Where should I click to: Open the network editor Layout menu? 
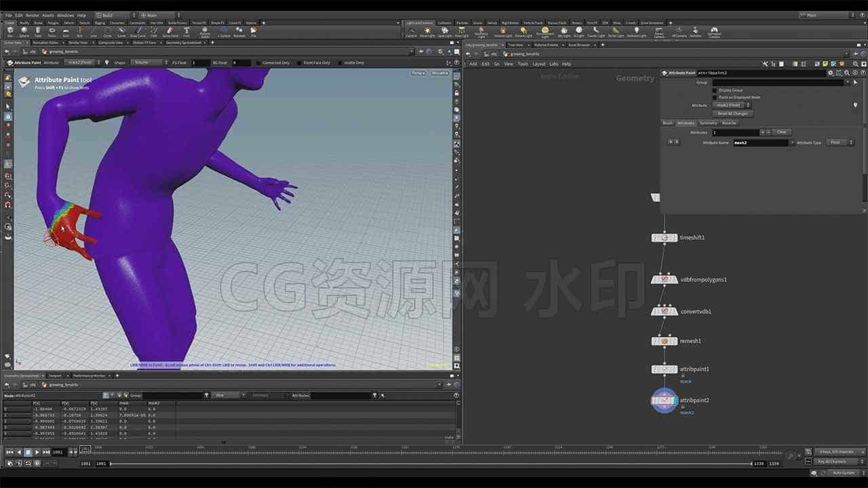click(538, 64)
